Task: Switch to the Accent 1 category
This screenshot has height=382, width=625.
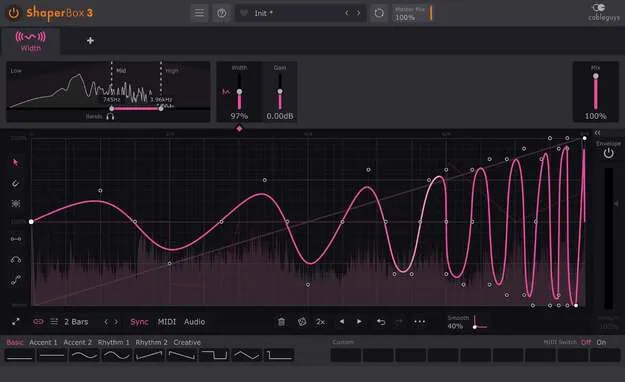Action: (x=43, y=342)
